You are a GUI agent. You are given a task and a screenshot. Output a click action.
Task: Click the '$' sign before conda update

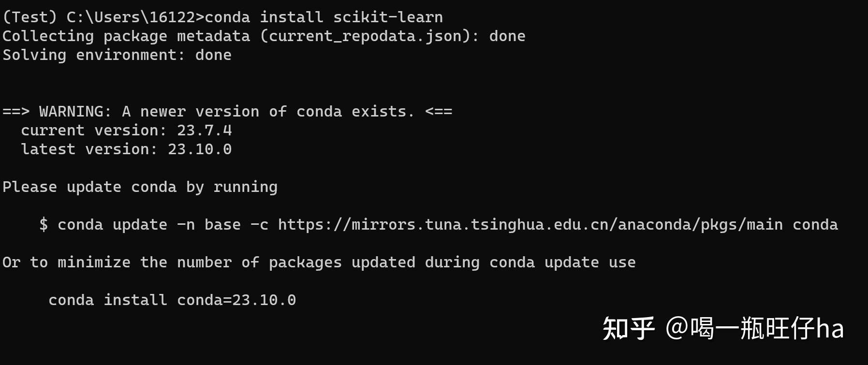coord(44,225)
